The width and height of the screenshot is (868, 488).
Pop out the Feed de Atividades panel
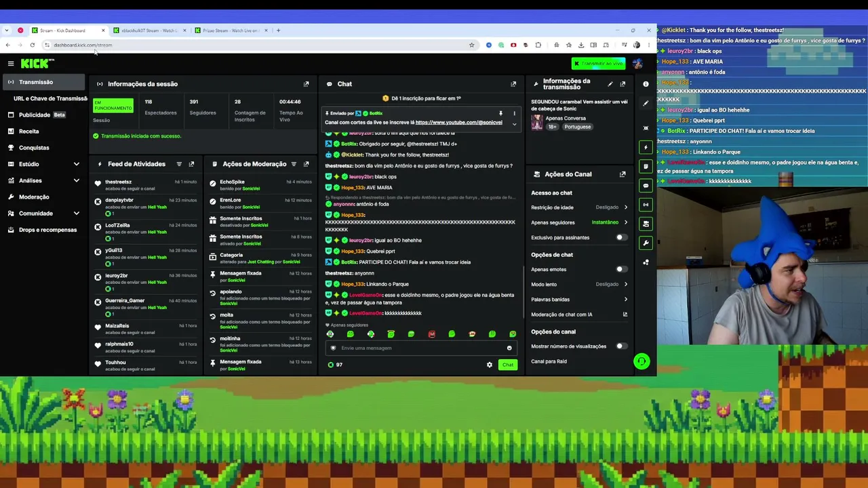[191, 164]
